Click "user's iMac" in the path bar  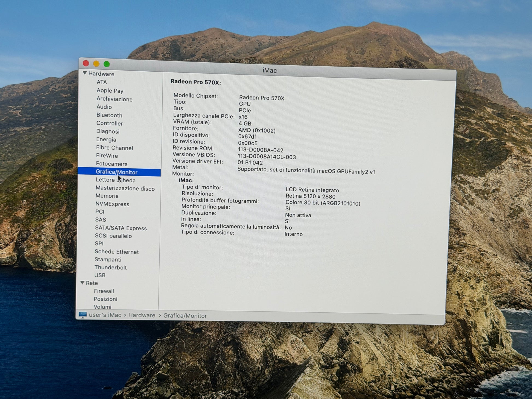pos(105,315)
